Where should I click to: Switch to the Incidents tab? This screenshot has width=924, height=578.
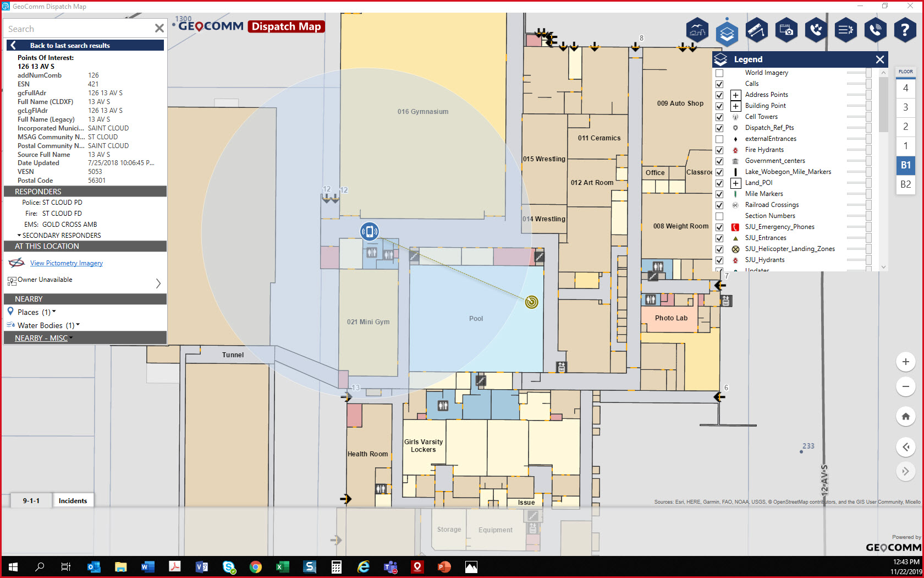pyautogui.click(x=73, y=500)
